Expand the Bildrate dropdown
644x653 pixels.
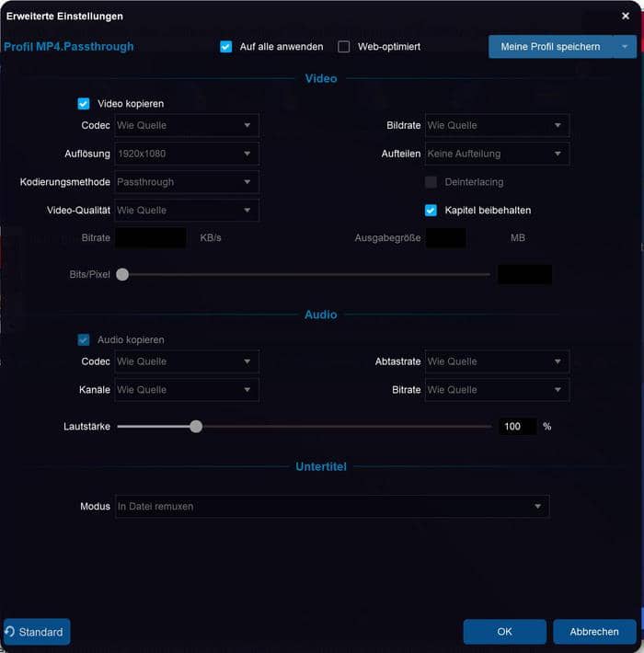click(x=497, y=125)
